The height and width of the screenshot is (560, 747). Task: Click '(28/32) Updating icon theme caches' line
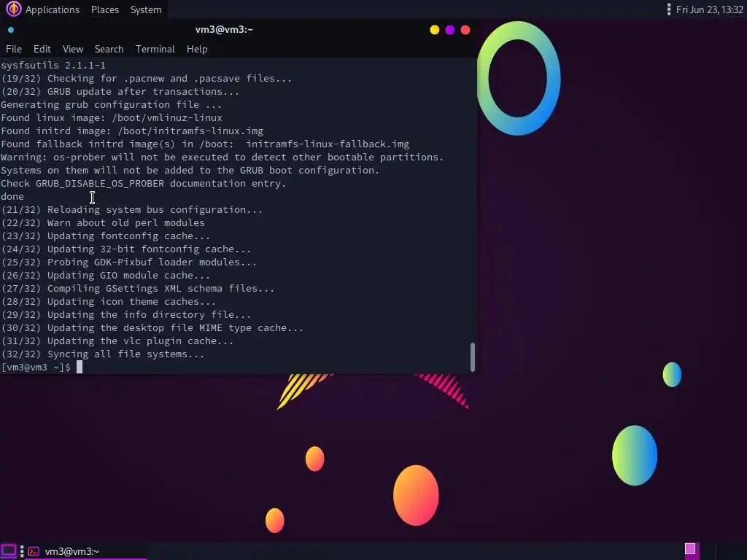point(108,302)
